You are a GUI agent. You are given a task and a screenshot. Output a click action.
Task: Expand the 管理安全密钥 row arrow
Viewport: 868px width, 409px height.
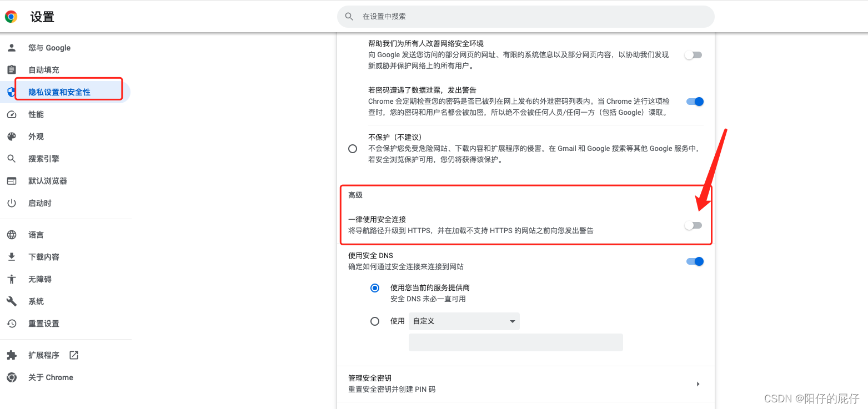(x=698, y=384)
